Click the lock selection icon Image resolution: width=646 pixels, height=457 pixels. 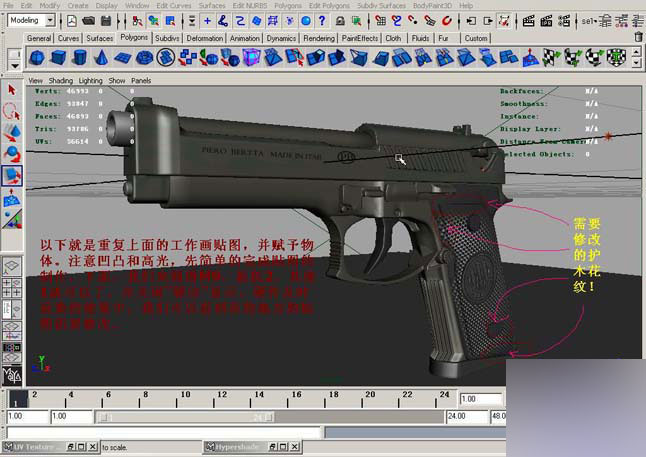340,21
